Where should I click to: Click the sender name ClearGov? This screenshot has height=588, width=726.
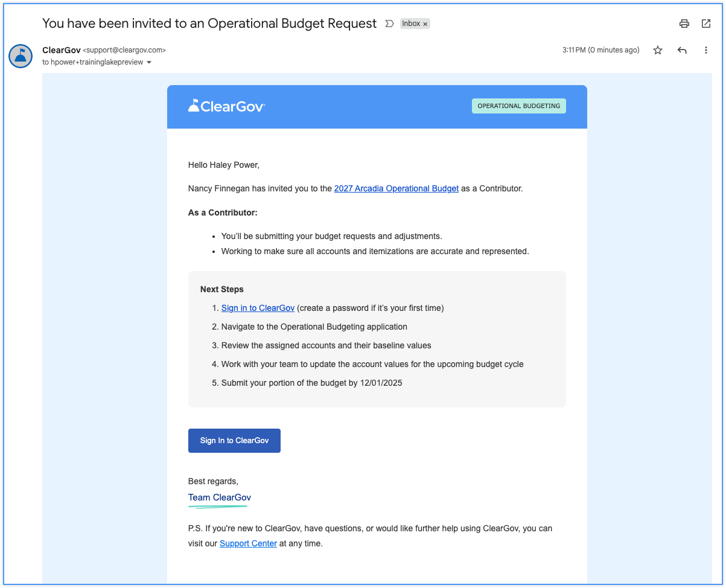click(x=62, y=50)
